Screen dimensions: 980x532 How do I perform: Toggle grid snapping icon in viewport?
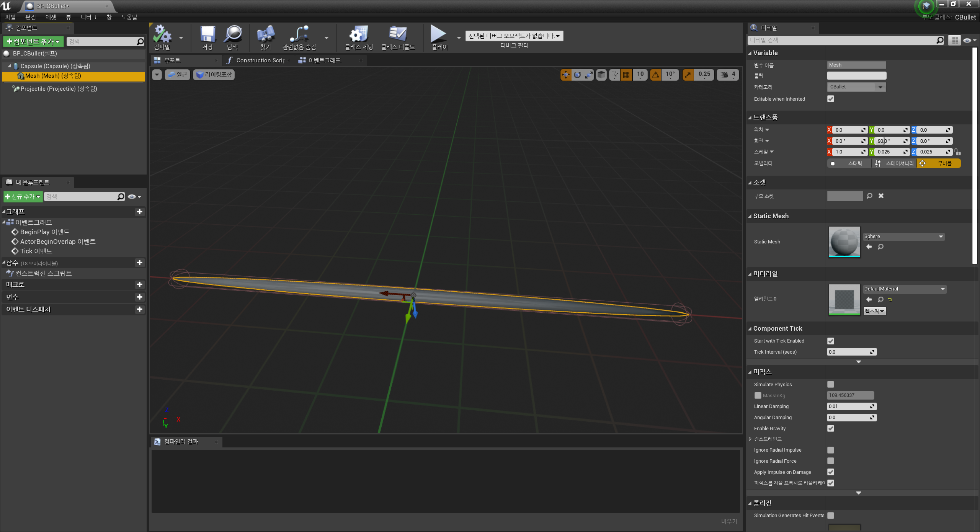point(626,75)
